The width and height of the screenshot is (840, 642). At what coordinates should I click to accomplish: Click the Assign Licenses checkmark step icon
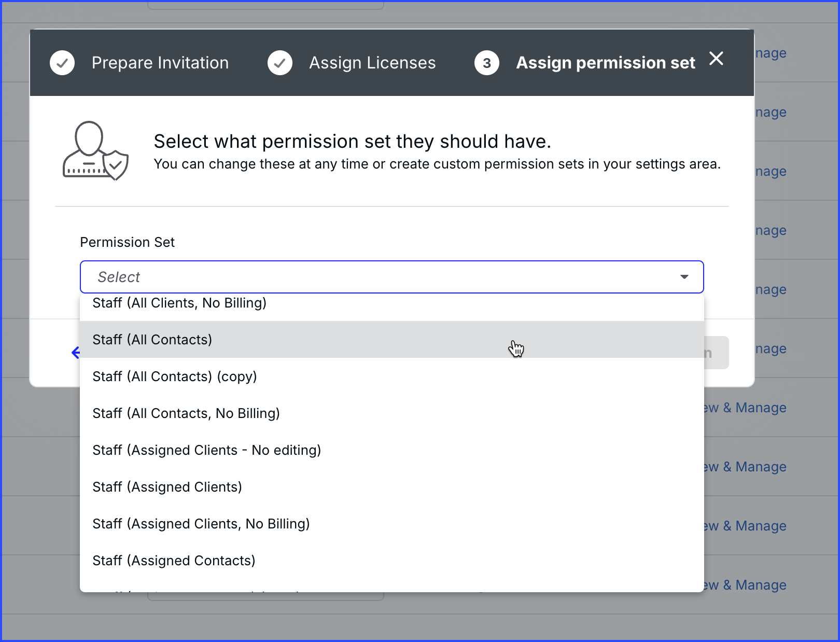click(x=280, y=63)
